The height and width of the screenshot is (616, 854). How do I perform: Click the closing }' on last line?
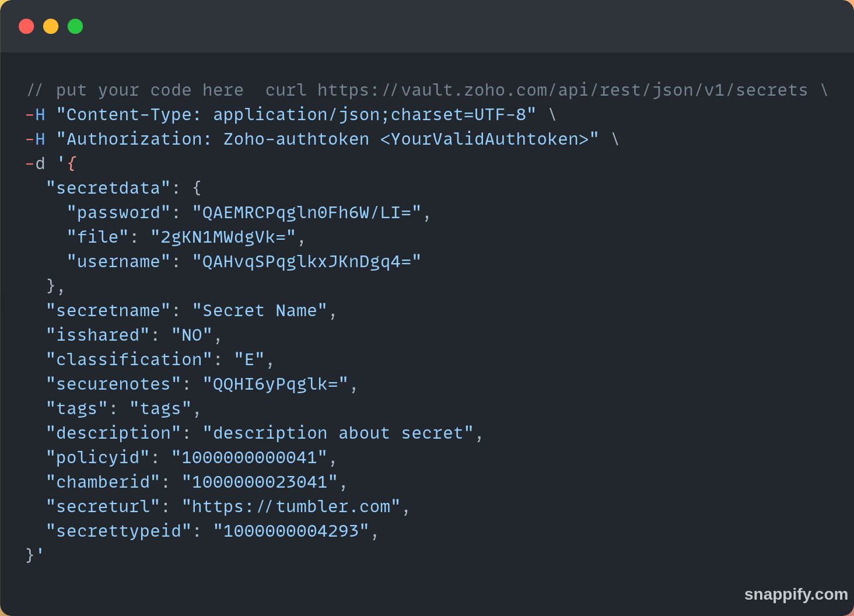click(35, 555)
